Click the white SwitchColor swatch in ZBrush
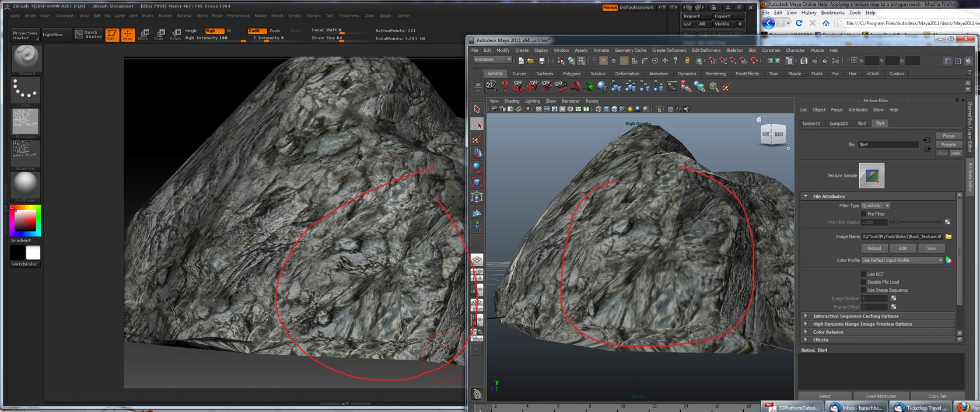 tap(33, 253)
